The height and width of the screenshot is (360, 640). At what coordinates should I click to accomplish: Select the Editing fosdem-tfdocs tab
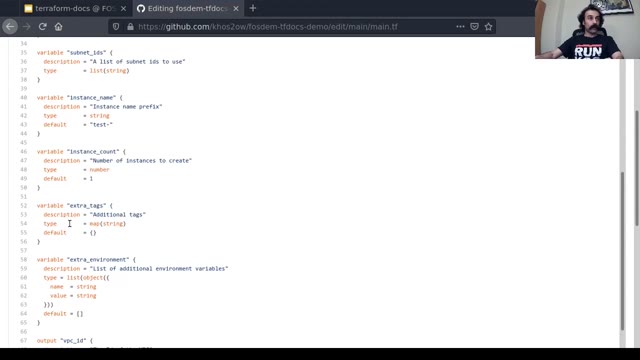point(188,8)
